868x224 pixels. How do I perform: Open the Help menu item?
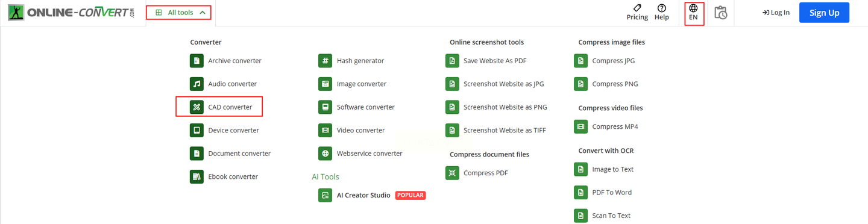pyautogui.click(x=662, y=13)
